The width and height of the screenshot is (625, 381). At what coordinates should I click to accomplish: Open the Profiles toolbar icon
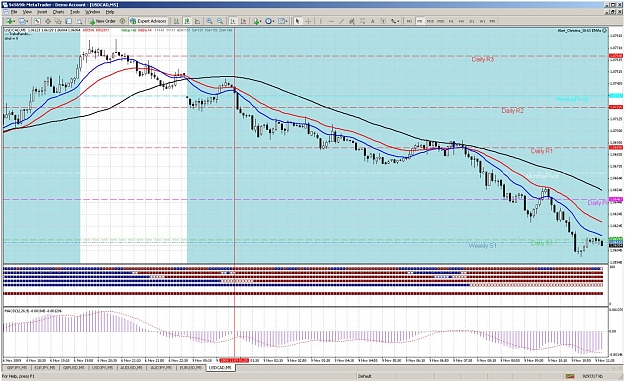pyautogui.click(x=23, y=21)
